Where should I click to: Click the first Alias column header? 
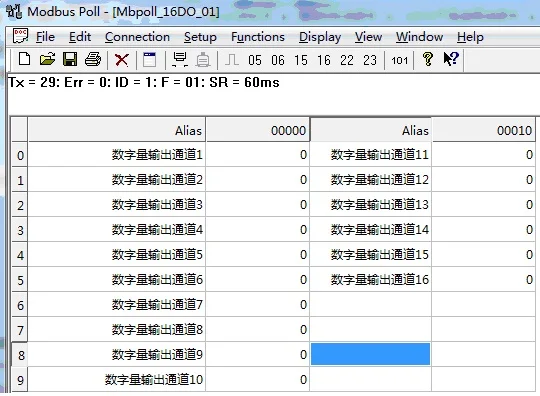tap(117, 130)
